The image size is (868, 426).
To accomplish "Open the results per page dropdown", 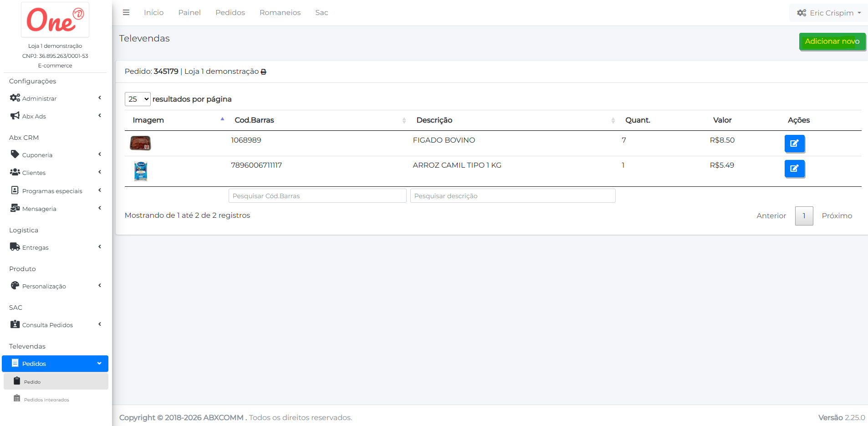I will click(138, 99).
